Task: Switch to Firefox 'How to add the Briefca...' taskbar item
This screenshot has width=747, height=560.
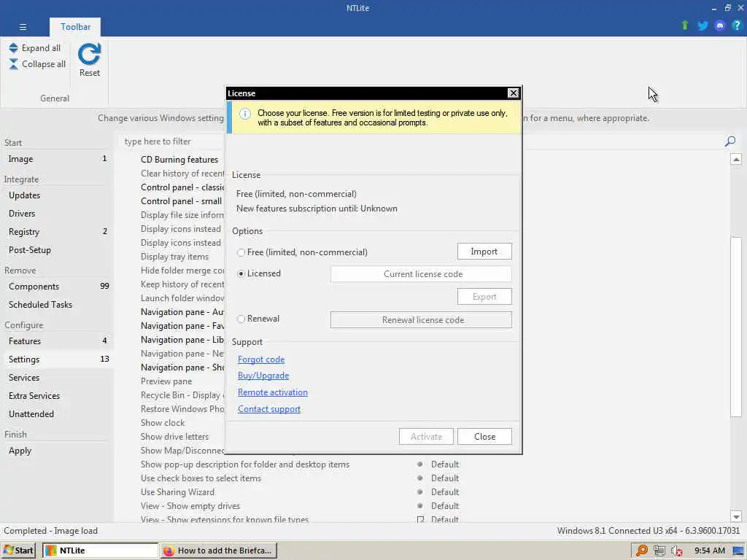Action: [219, 551]
